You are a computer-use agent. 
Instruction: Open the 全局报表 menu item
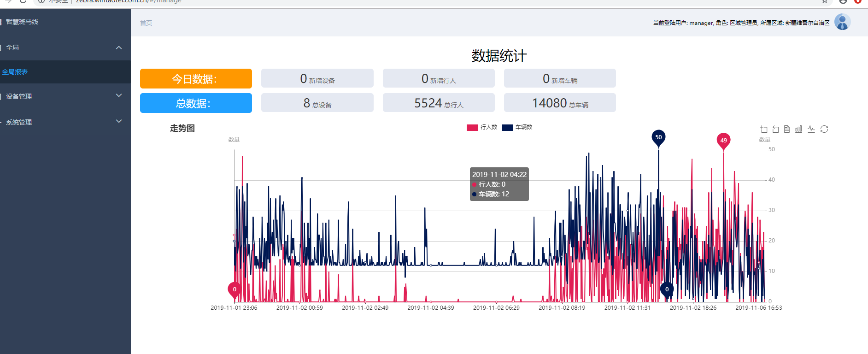click(65, 72)
